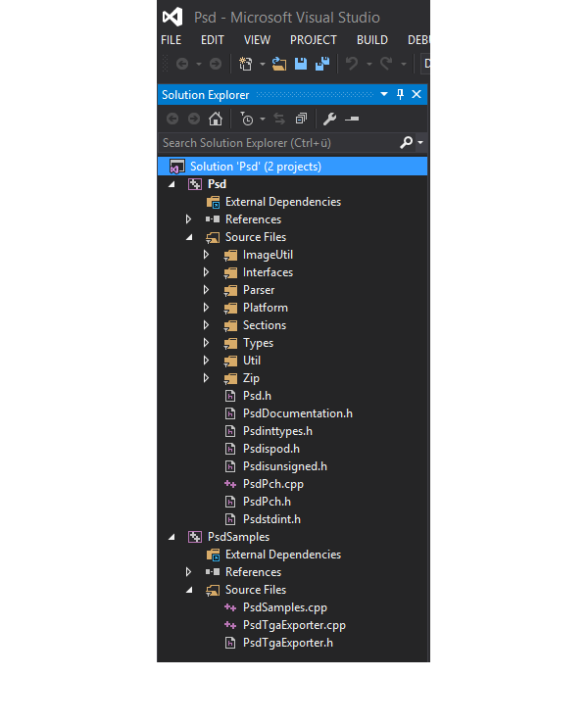The height and width of the screenshot is (725, 588).
Task: Collapse Source Files under Psd project
Action: [x=189, y=237]
